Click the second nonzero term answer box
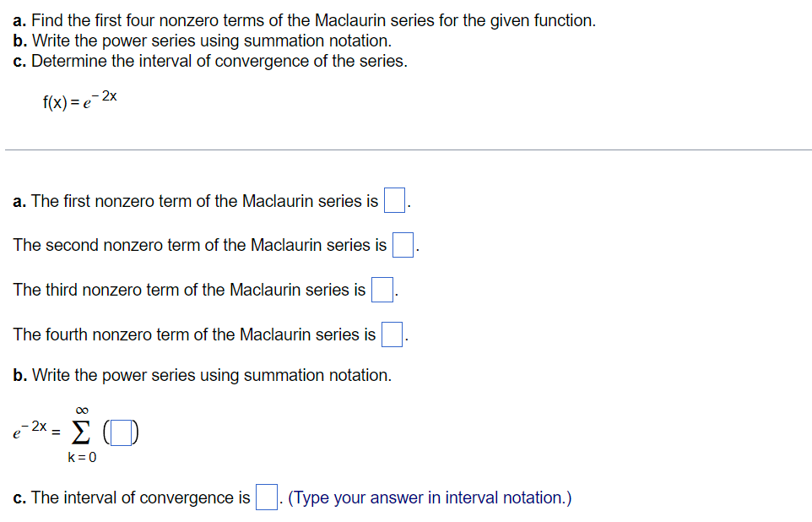This screenshot has height=522, width=812. [x=403, y=244]
